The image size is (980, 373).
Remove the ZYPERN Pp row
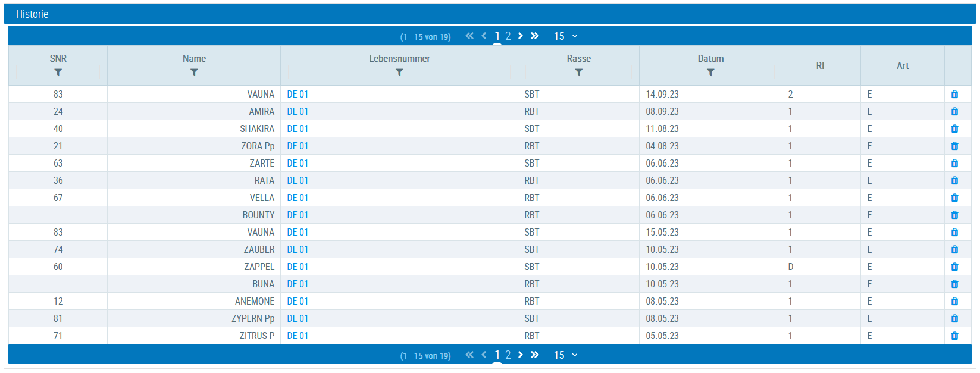[954, 318]
